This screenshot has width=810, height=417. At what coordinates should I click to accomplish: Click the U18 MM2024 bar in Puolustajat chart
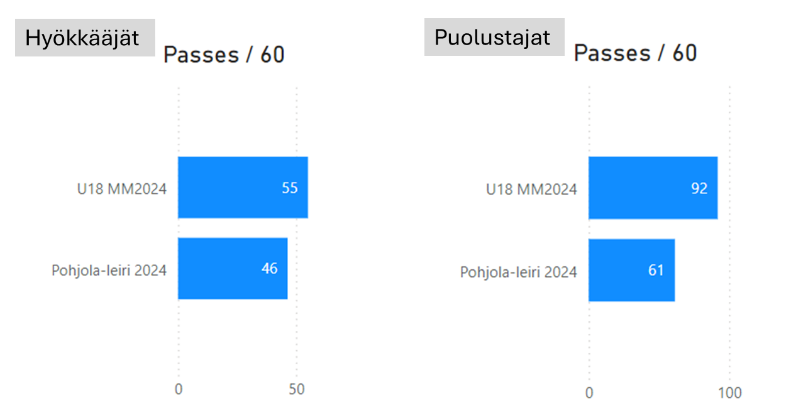coord(652,188)
